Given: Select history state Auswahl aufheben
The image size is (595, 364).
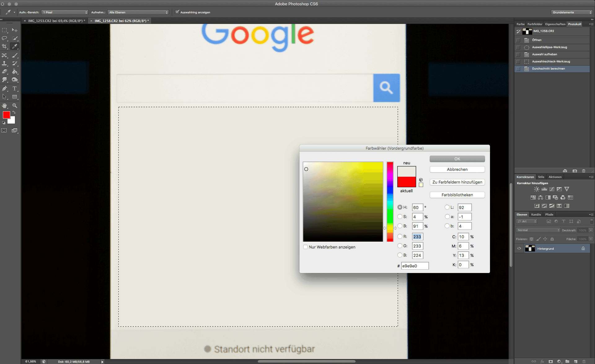Looking at the screenshot, I should click(552, 54).
